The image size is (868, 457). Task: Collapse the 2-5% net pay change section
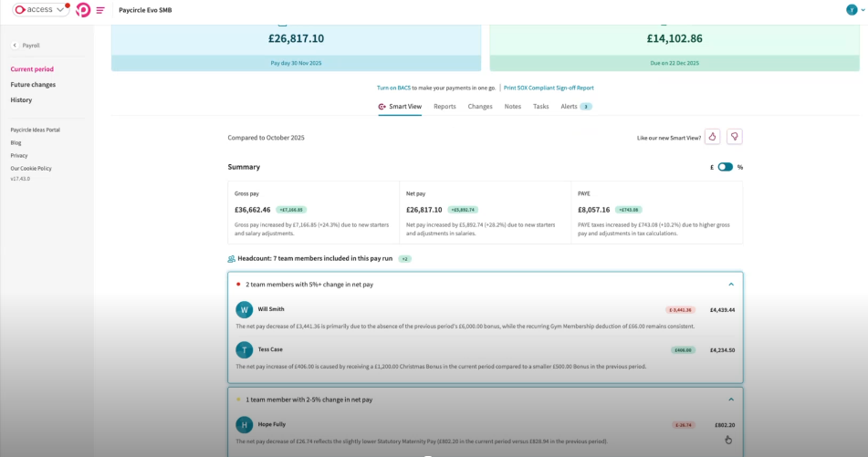tap(731, 400)
